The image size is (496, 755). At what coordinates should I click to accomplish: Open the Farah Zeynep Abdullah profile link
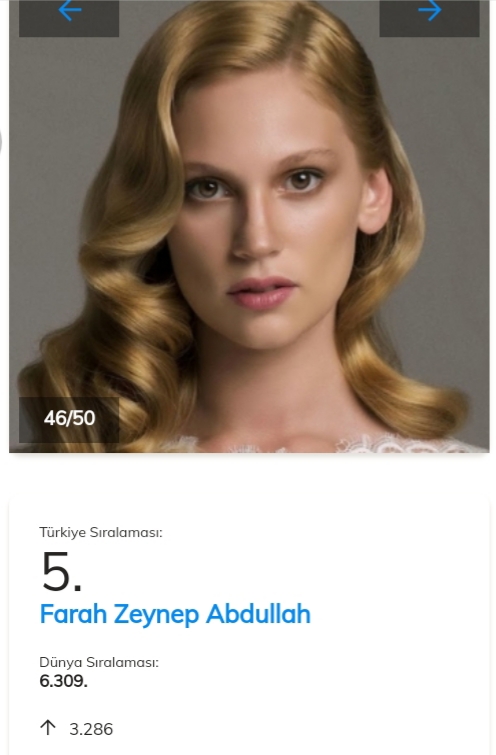(175, 614)
